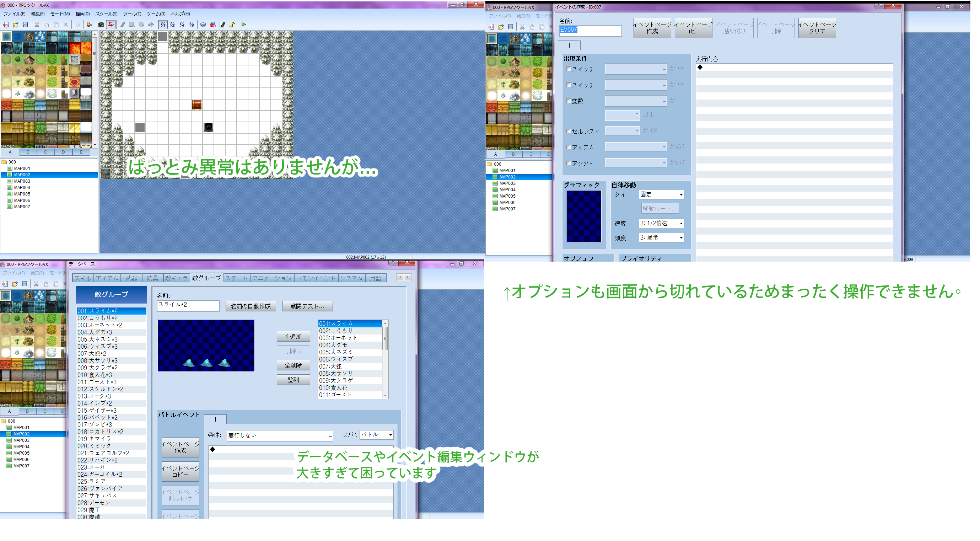Enable アイテム condition checkbox in event dialog
This screenshot has width=980, height=541.
[569, 147]
